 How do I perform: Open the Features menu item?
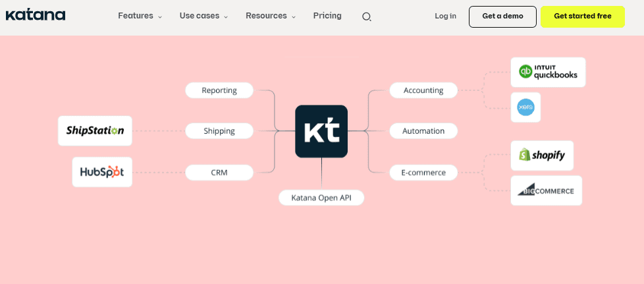click(x=136, y=16)
